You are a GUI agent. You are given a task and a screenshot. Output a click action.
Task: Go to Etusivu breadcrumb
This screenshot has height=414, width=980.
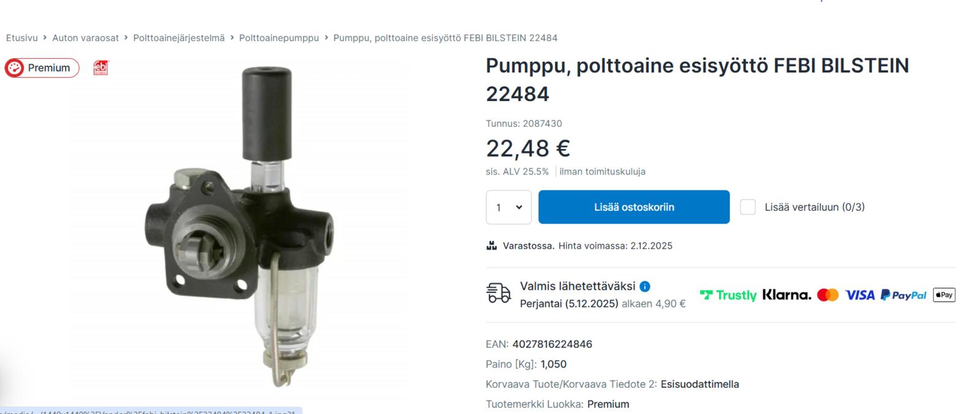click(22, 38)
